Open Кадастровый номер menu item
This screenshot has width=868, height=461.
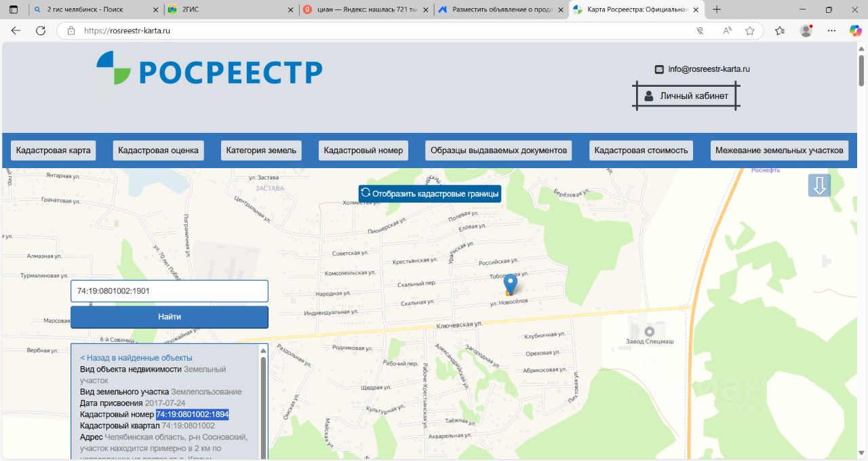click(x=363, y=151)
